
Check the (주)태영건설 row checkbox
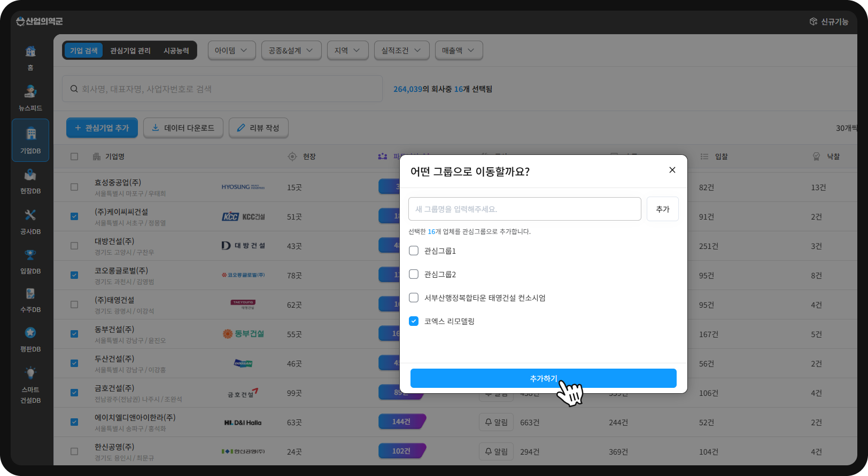74,305
